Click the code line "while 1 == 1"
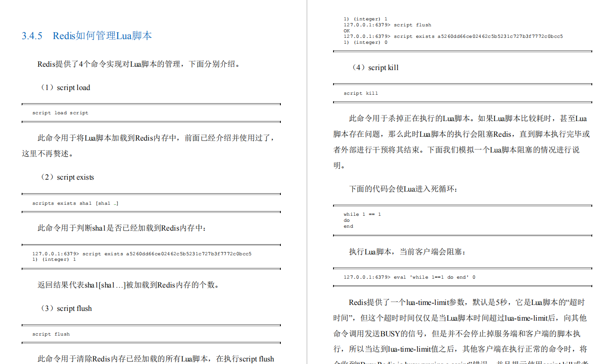The width and height of the screenshot is (602, 364). pos(362,214)
